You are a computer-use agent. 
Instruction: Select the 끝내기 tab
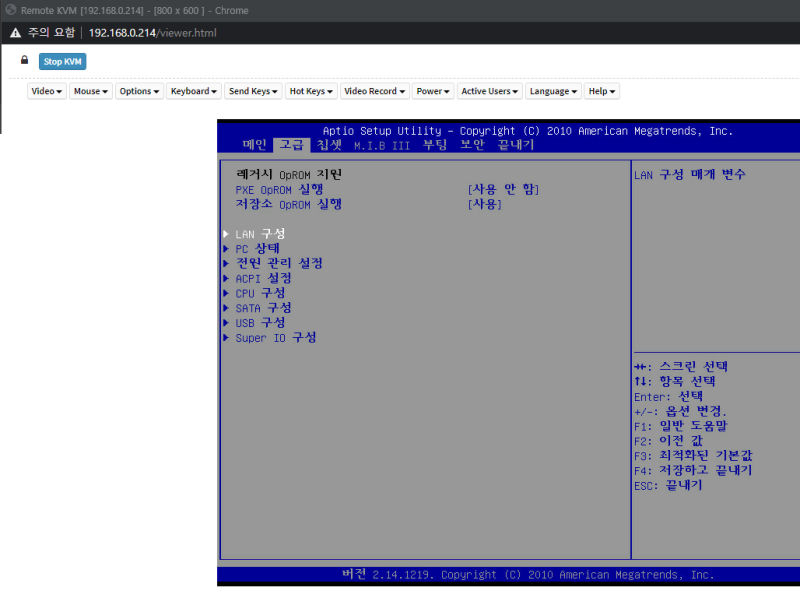click(514, 143)
